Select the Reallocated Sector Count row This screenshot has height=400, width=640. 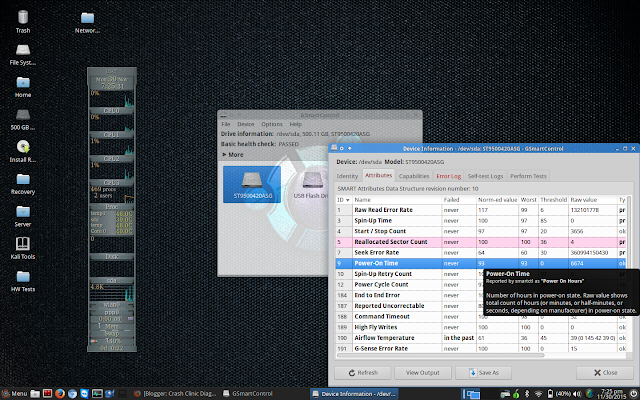pos(481,242)
